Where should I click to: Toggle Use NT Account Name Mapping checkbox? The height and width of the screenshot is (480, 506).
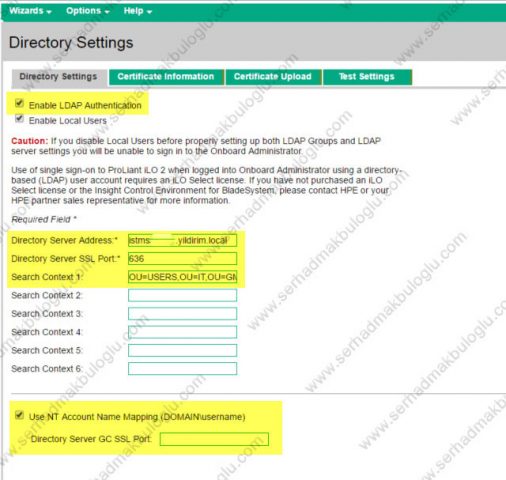pos(20,415)
